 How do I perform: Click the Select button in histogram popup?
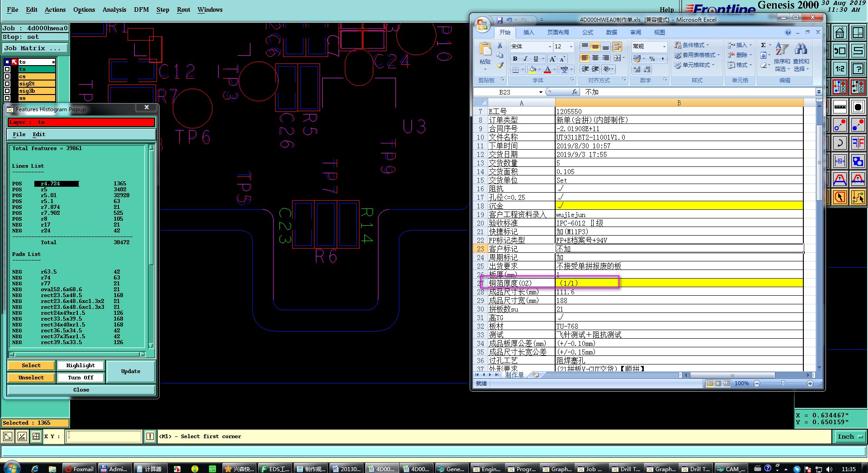pos(31,365)
